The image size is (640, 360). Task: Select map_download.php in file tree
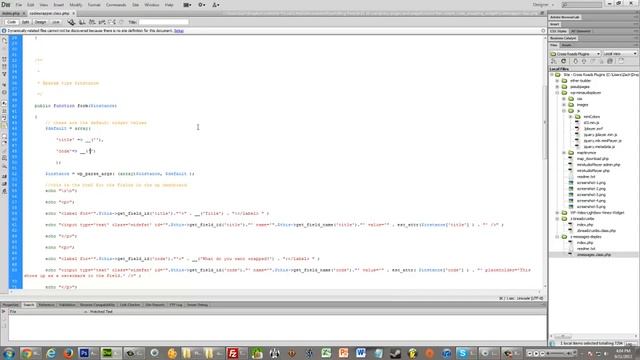592,159
